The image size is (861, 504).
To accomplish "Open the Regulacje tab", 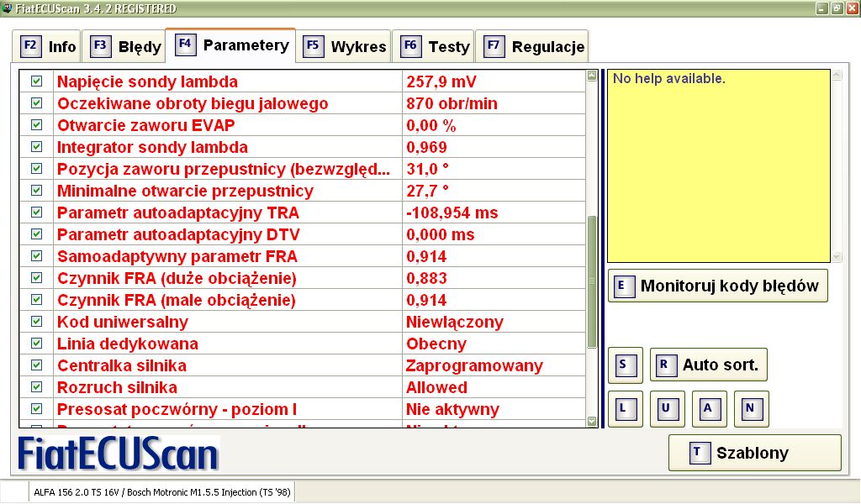I will pos(532,46).
